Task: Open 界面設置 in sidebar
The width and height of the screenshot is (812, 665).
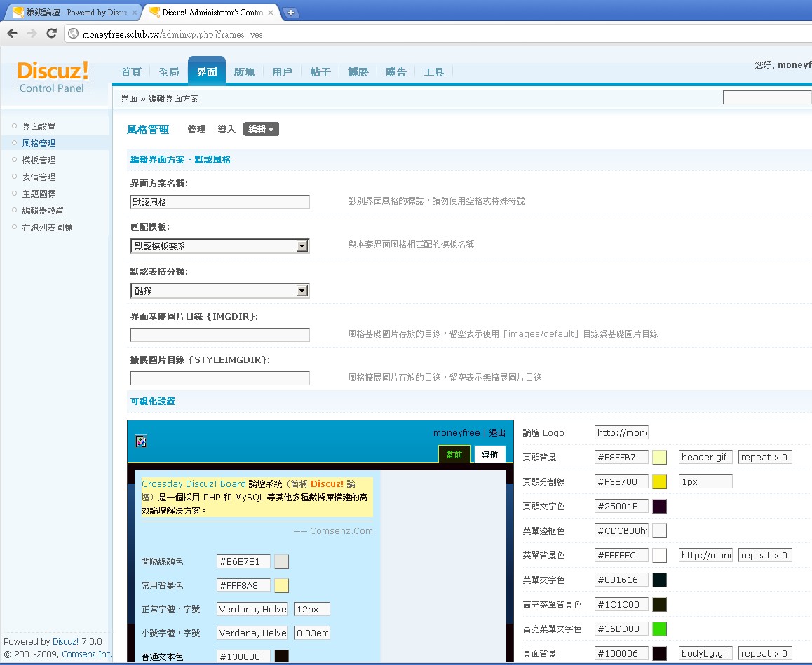Action: point(39,126)
